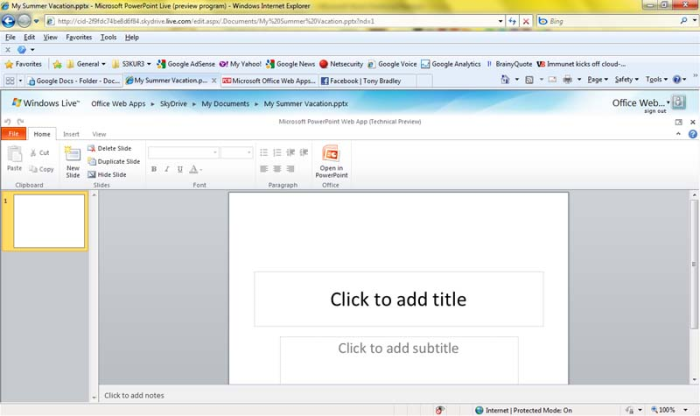Click the Redo arrow icon
Viewport: 700px width, 416px height.
pyautogui.click(x=21, y=121)
